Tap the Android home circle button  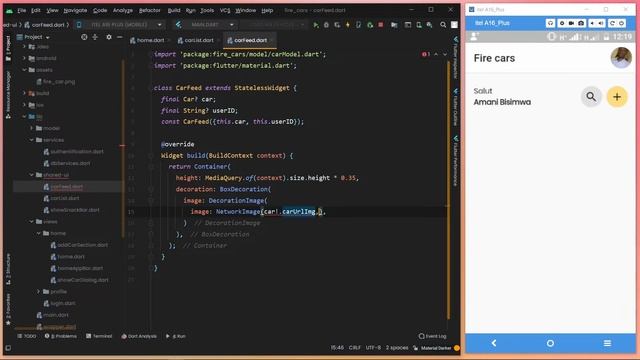(550, 343)
